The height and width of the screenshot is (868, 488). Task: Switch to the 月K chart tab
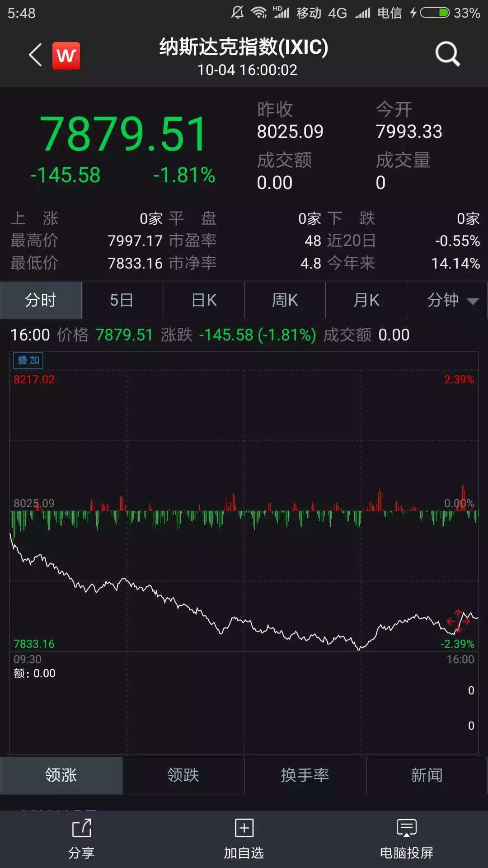coord(366,300)
